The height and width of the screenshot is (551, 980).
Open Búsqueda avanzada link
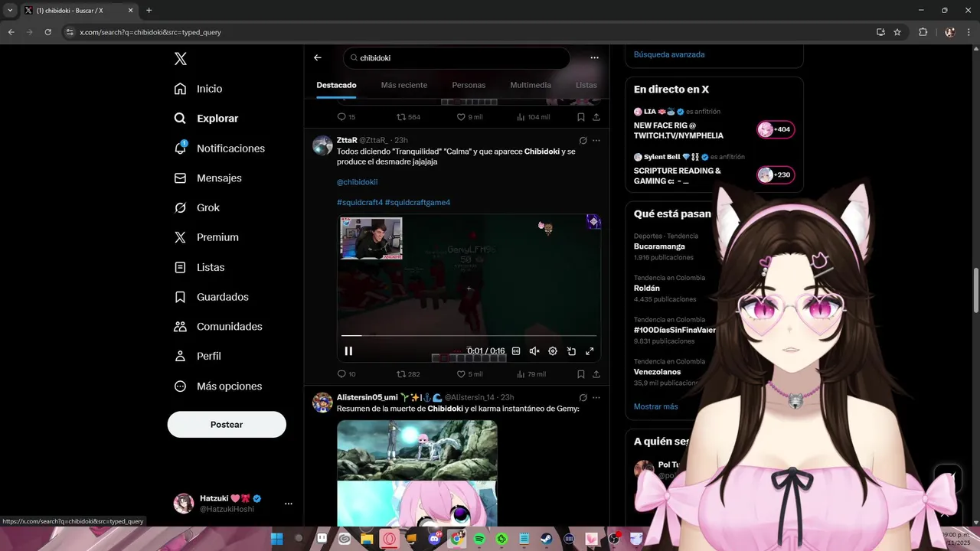point(669,54)
